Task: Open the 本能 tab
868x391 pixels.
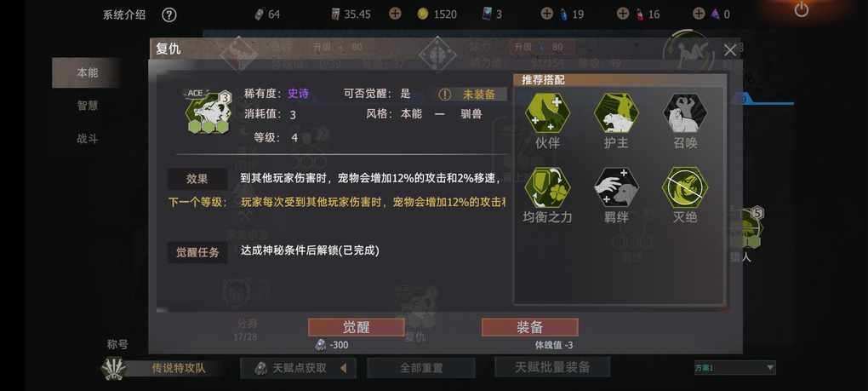Action: point(88,72)
